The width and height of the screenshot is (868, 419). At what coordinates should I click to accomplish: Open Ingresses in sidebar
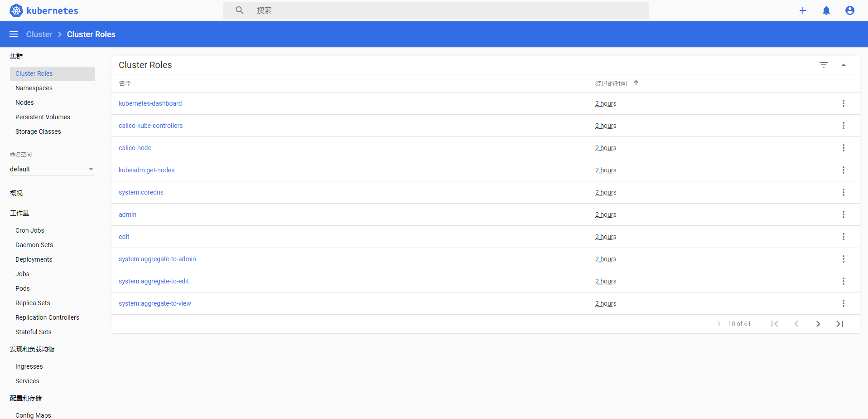pos(29,366)
